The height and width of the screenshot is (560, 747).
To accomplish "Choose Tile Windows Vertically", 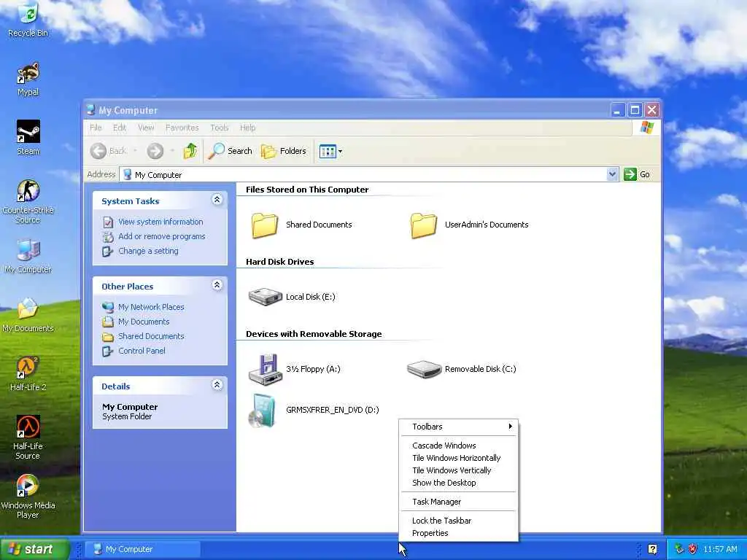I will (458, 470).
